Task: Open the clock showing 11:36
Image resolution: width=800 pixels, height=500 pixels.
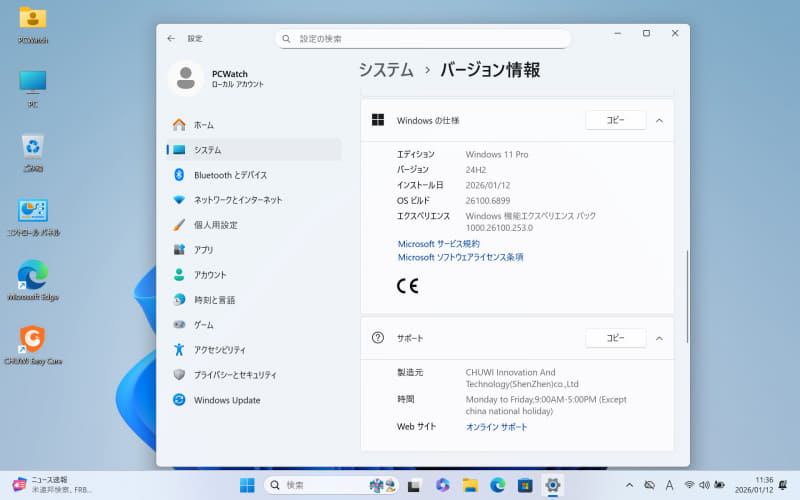Action: [x=754, y=485]
